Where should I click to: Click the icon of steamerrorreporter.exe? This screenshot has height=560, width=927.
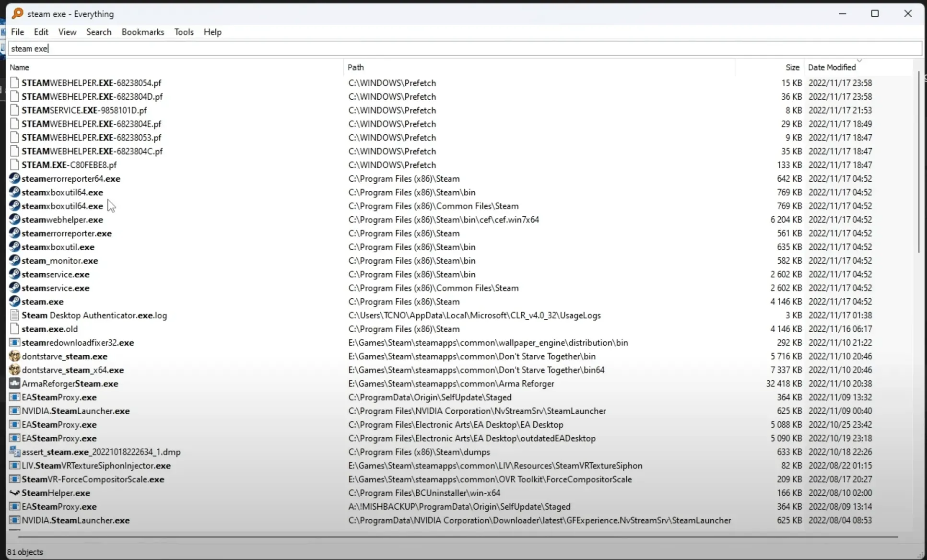[14, 233]
